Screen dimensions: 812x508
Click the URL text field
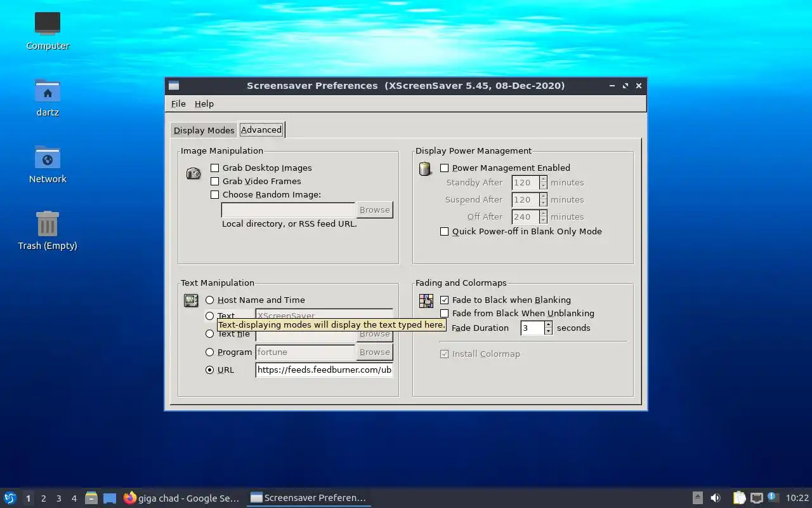[x=324, y=370]
